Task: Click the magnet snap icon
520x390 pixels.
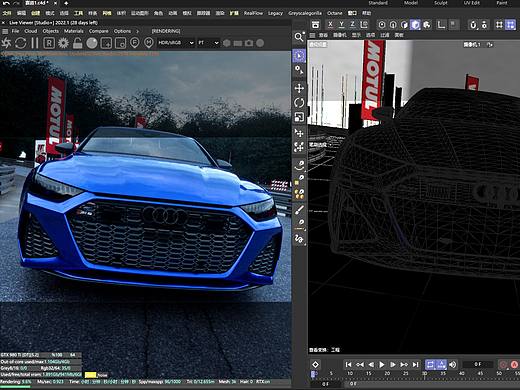Action: pos(473,25)
